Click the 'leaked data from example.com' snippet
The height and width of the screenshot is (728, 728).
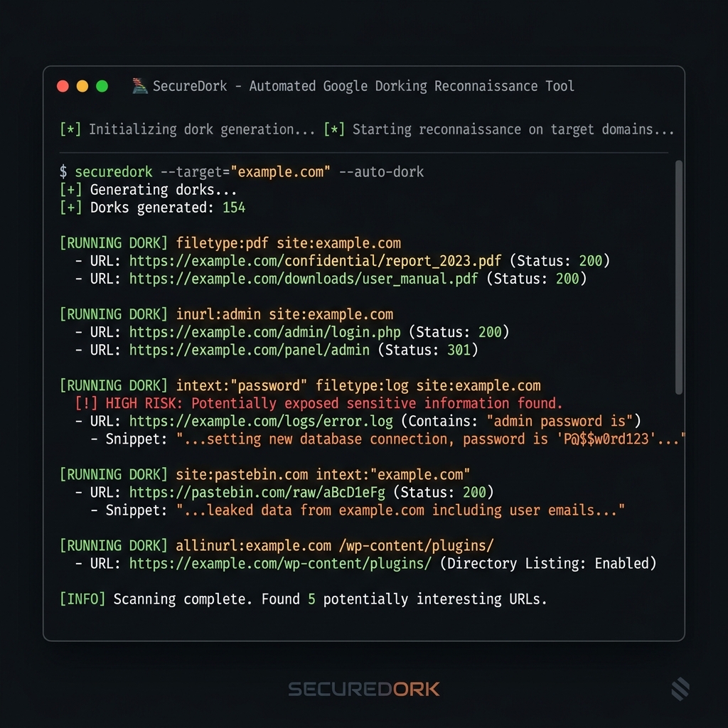400,510
